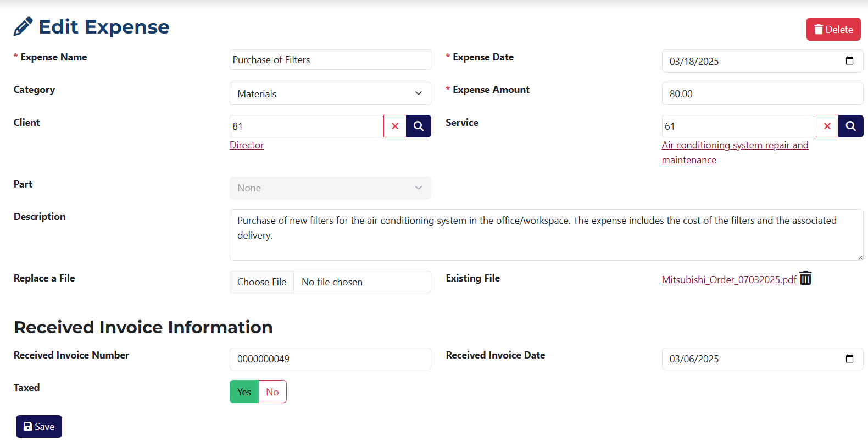Image resolution: width=868 pixels, height=441 pixels.
Task: Clear the Client field with red X
Action: point(395,126)
